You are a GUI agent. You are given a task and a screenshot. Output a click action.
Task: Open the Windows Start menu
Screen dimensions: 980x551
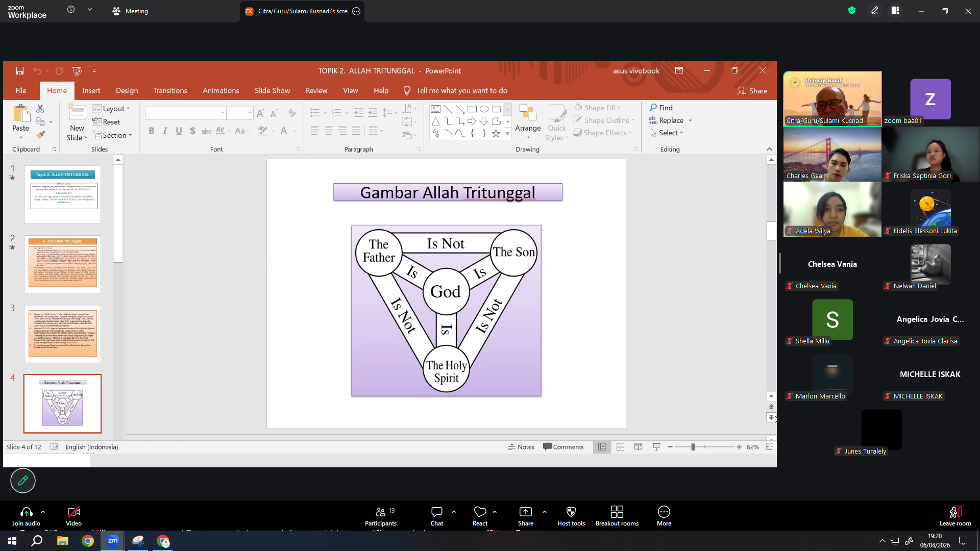coord(12,541)
